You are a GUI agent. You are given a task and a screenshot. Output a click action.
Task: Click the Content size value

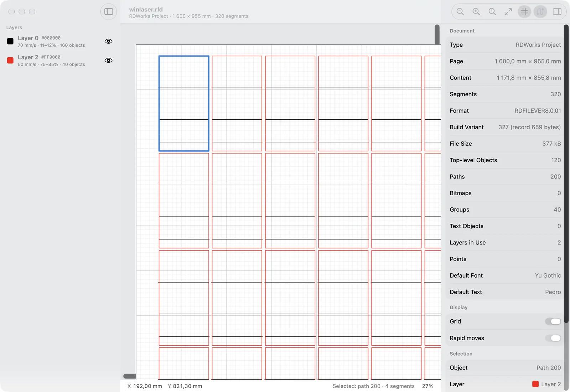pyautogui.click(x=529, y=78)
